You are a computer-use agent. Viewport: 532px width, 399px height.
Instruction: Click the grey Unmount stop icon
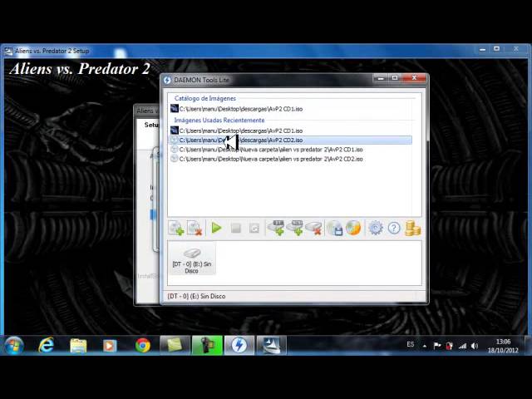pos(236,228)
